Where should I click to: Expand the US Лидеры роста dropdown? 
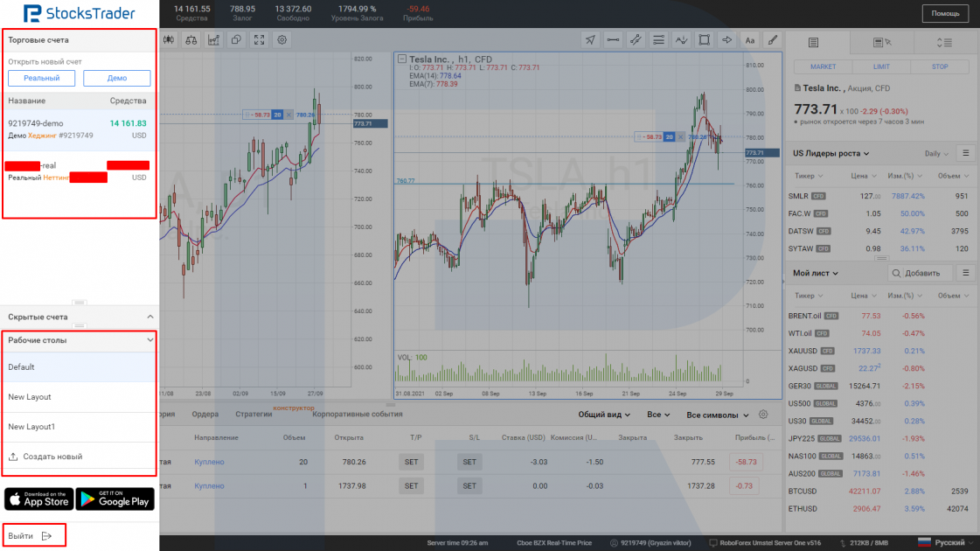point(831,153)
